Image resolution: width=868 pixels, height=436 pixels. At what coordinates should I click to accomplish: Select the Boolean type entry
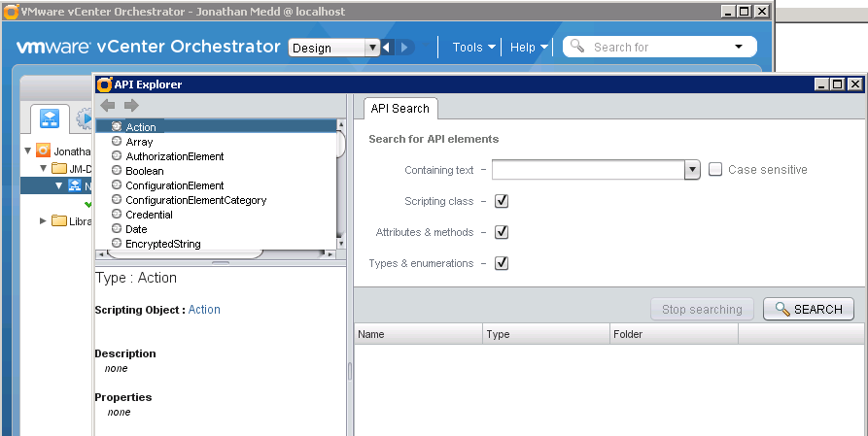click(x=216, y=170)
